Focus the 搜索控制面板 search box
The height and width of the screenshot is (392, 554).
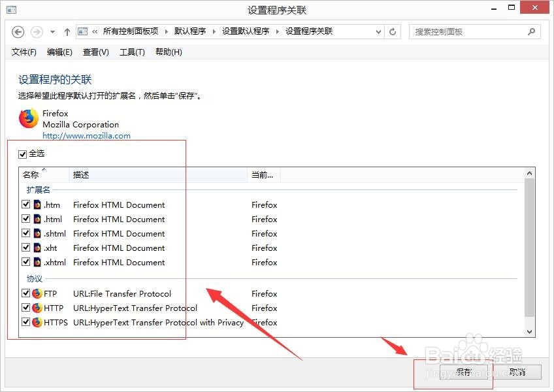tap(474, 32)
